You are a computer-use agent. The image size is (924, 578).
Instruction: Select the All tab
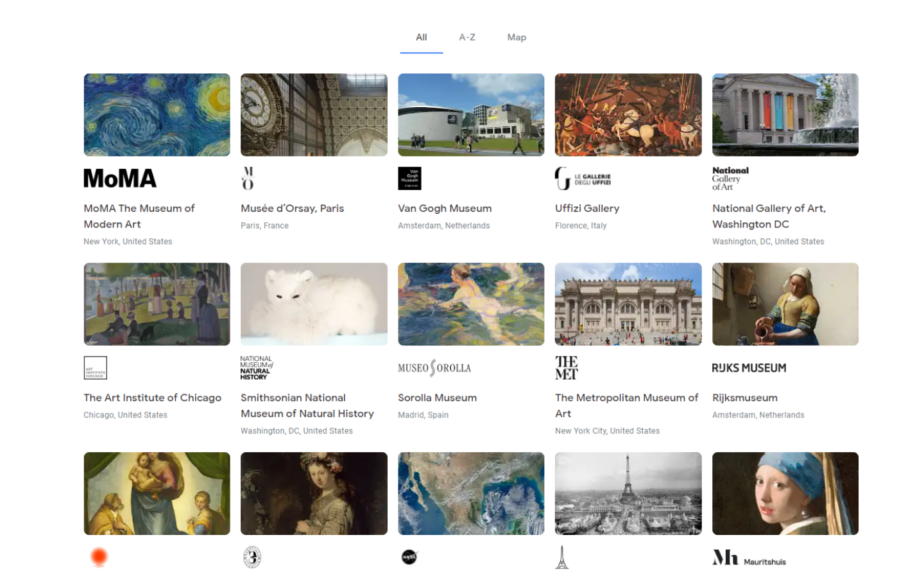point(421,37)
